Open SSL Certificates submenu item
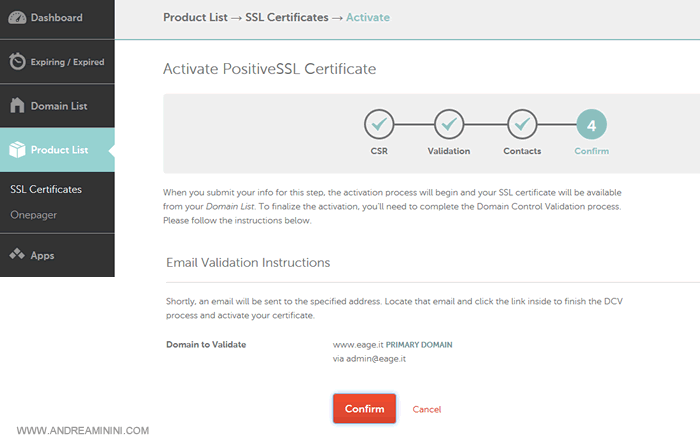The width and height of the screenshot is (700, 445). click(46, 189)
